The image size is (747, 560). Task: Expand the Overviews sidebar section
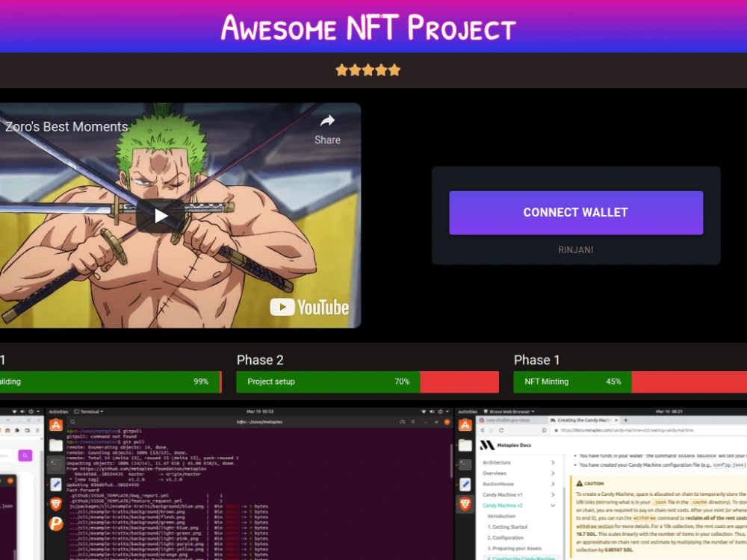[518, 473]
